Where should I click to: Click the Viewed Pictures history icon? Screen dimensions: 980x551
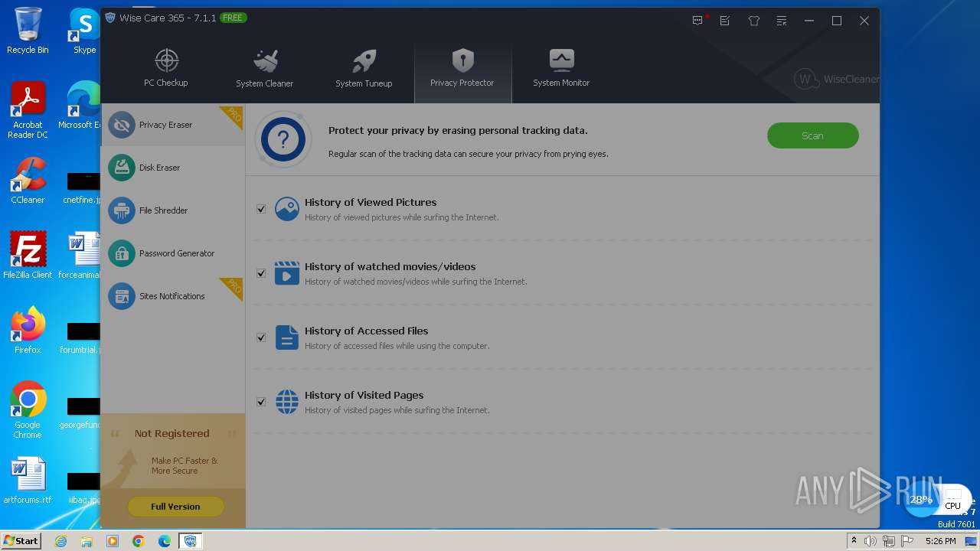pos(287,209)
